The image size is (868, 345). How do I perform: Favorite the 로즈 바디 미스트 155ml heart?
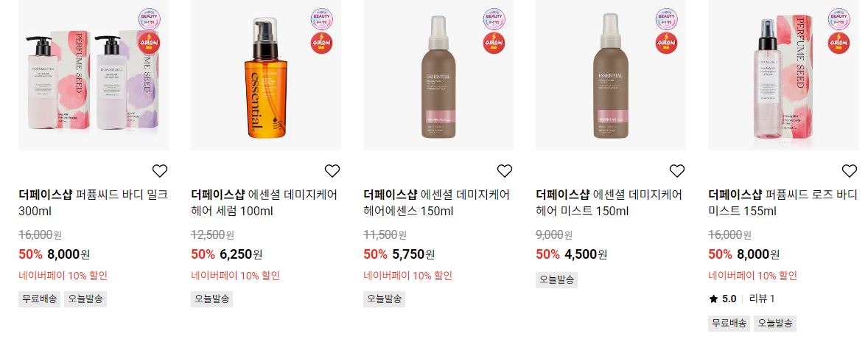(849, 171)
